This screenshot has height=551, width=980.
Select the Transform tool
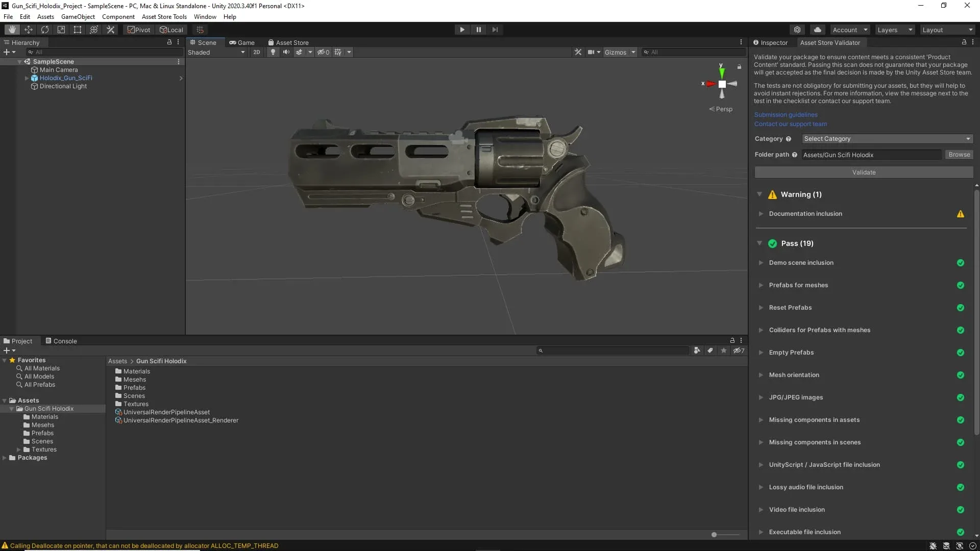pyautogui.click(x=94, y=30)
